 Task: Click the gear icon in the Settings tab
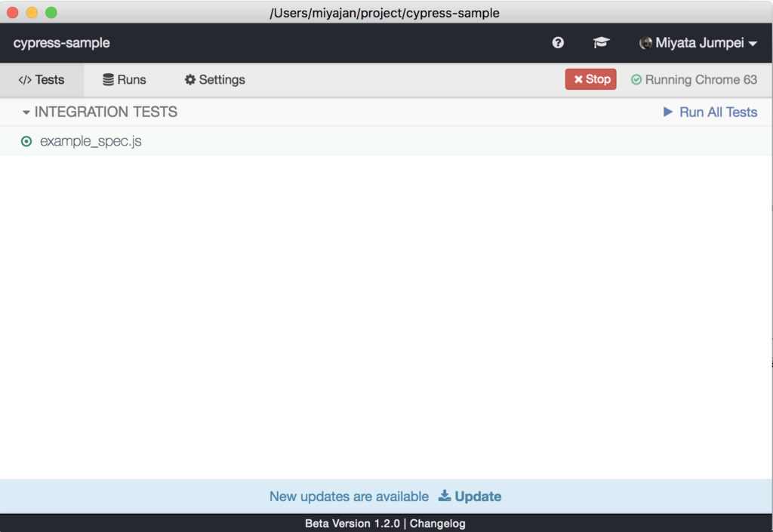pos(190,79)
